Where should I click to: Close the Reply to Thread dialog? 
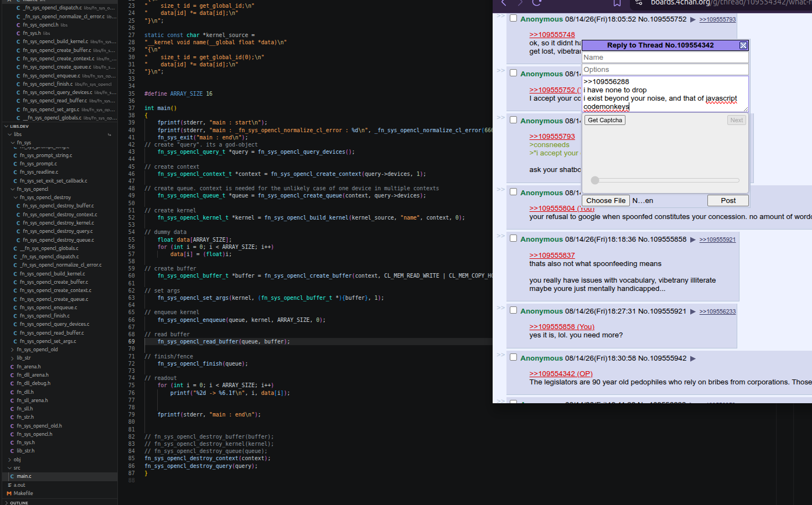[743, 45]
